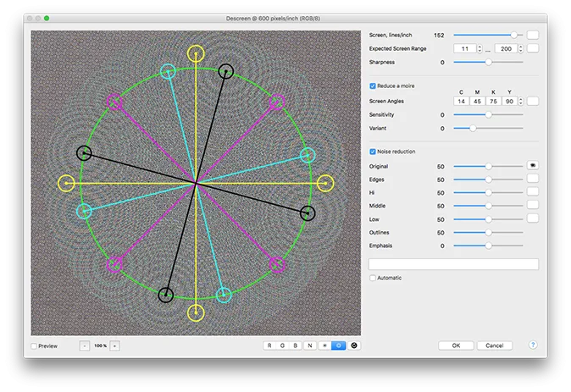The height and width of the screenshot is (392, 571).
Task: Click the highlighted blue spectrum view button
Action: (338, 345)
